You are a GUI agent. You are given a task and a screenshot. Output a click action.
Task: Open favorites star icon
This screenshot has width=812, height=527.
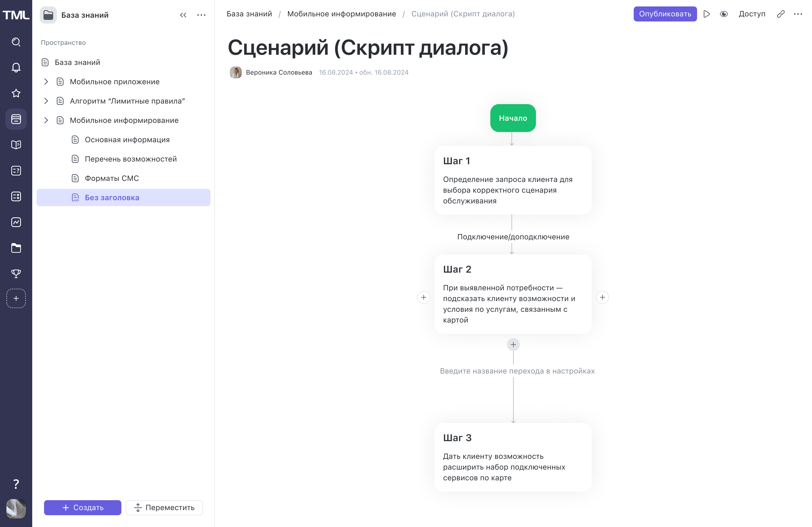pyautogui.click(x=16, y=93)
